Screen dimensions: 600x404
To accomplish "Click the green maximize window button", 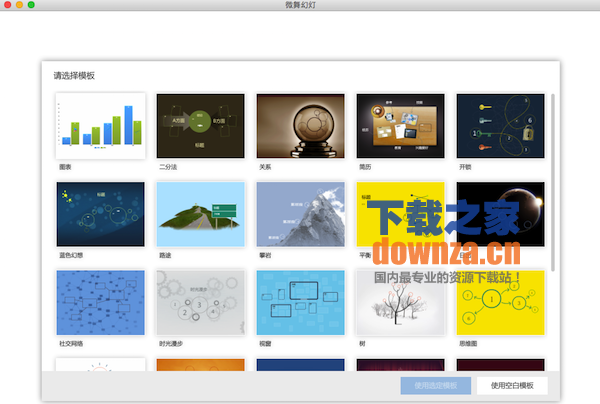I will coord(32,6).
